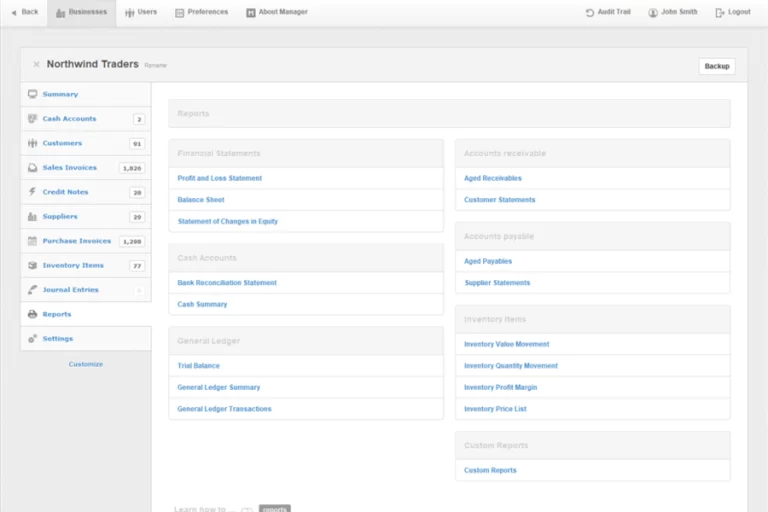This screenshot has height=512, width=768.
Task: Click the John Smith user avatar icon
Action: (x=653, y=12)
